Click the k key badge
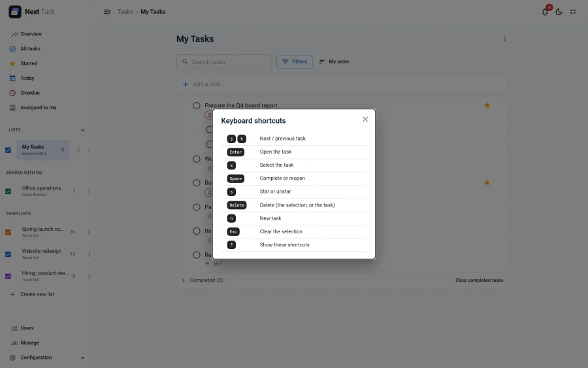This screenshot has width=588, height=368. [242, 139]
